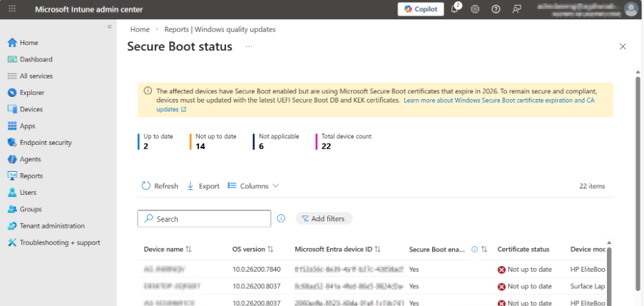Sort by Microsoft Entra device ID column

(337, 250)
